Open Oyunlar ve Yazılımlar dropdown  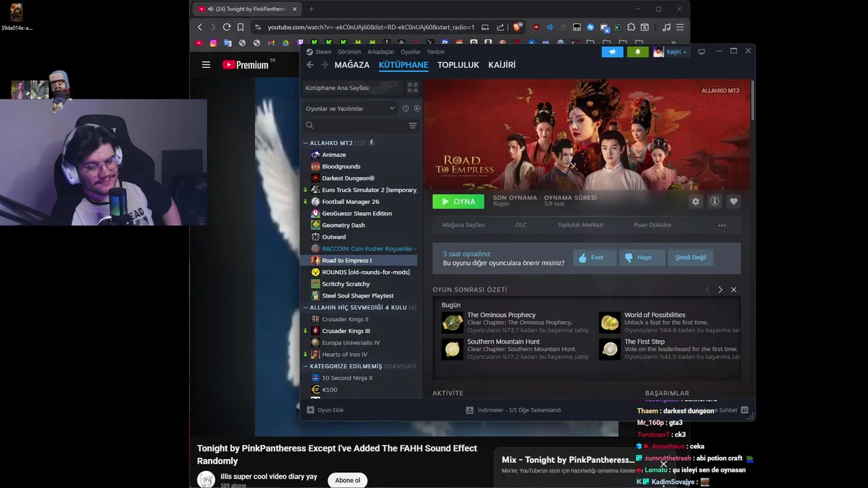coord(350,108)
